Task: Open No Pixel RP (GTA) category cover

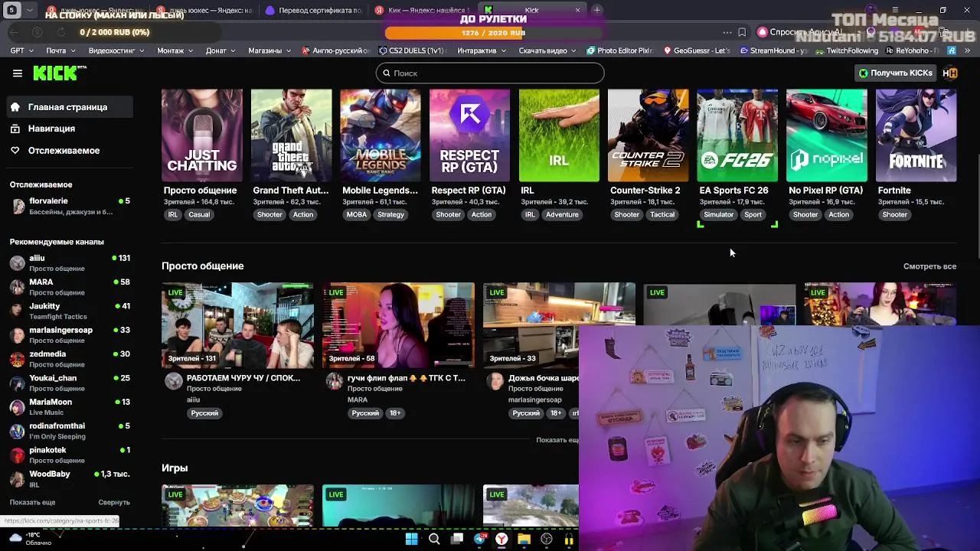Action: pos(827,135)
